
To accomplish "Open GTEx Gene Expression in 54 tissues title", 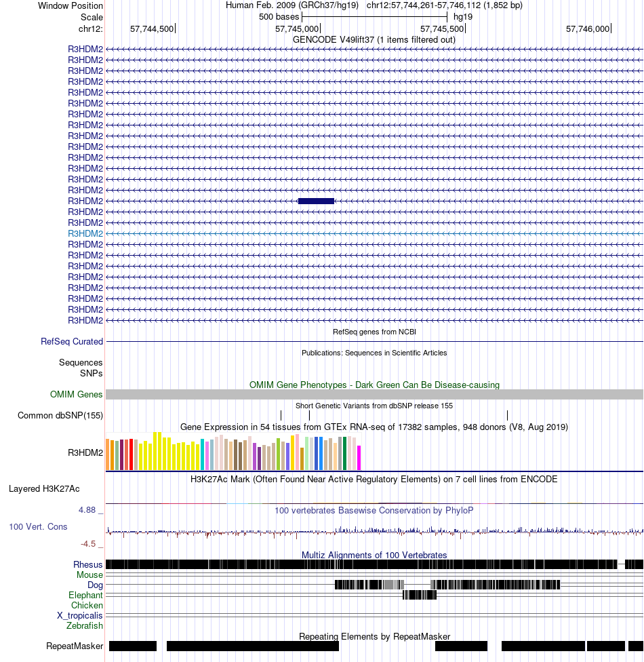I will pos(374,427).
